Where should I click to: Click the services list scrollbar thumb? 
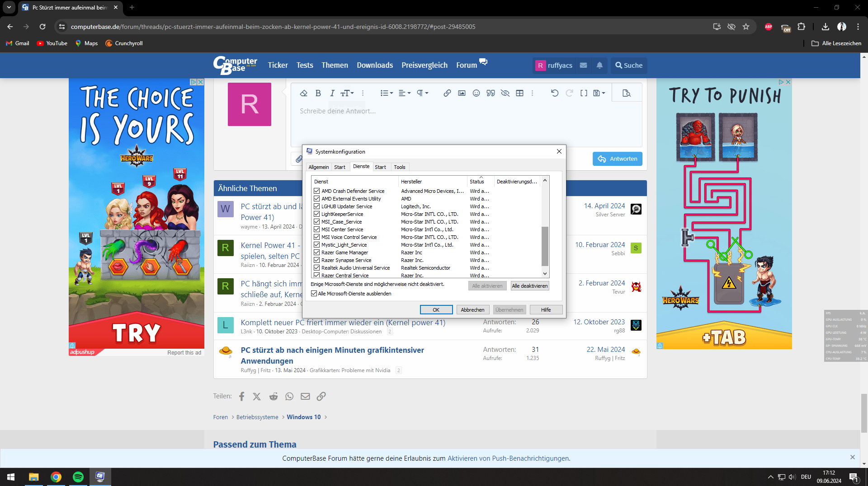545,246
